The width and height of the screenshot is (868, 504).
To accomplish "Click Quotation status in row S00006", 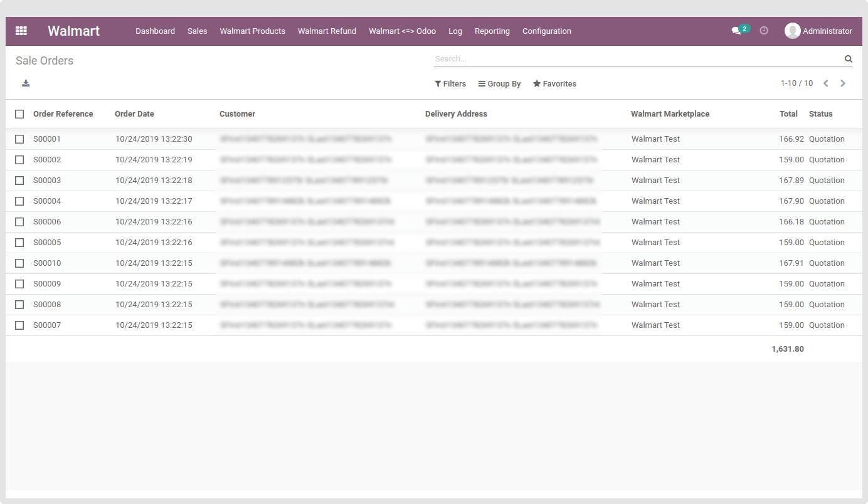I will click(827, 222).
